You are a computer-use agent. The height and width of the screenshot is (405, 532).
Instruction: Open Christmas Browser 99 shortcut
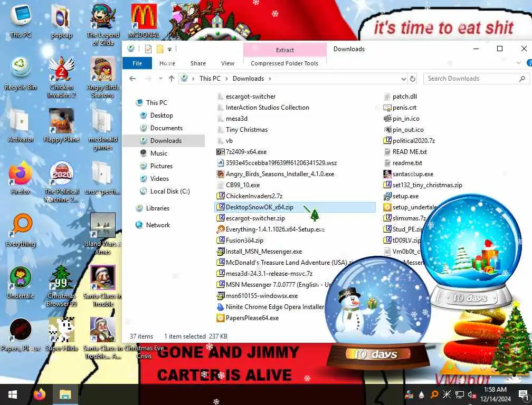[x=61, y=286]
